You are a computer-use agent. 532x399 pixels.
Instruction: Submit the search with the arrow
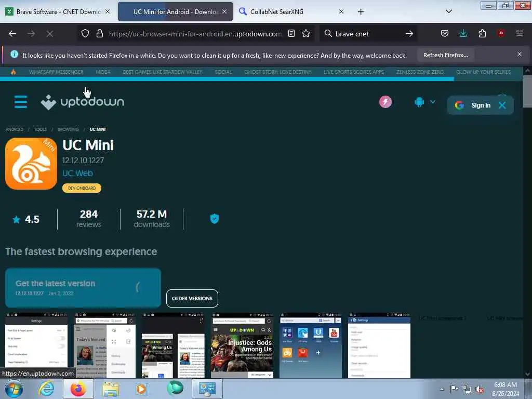point(409,34)
